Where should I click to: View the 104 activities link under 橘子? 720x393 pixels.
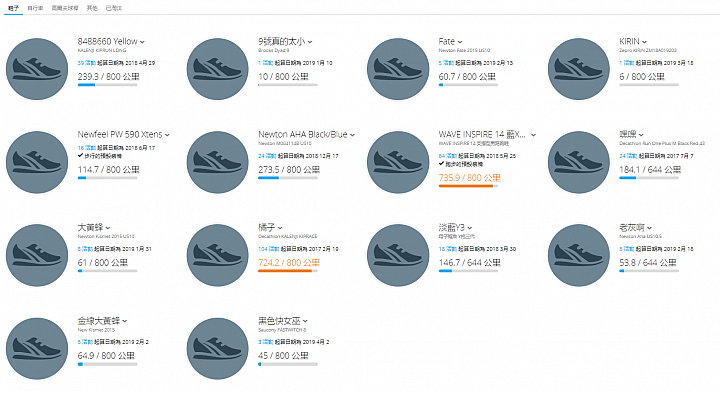tap(269, 249)
